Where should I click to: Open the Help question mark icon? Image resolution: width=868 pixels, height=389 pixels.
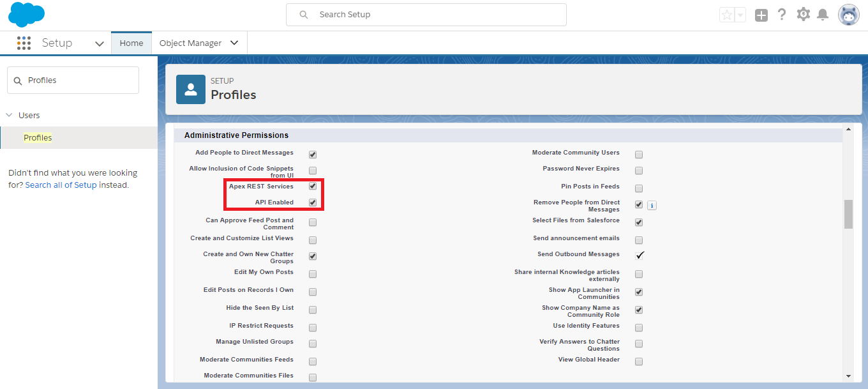click(x=782, y=14)
